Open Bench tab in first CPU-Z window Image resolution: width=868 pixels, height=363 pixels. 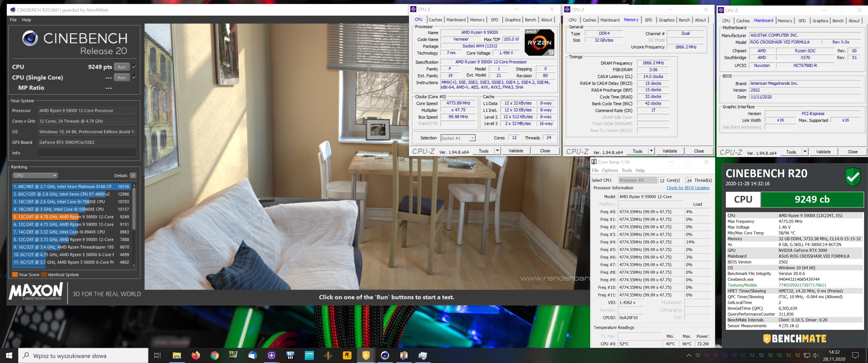point(530,20)
